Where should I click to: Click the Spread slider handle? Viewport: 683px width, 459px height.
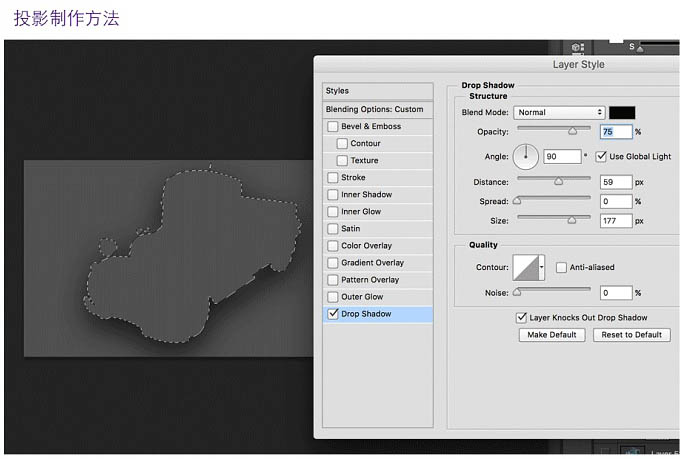pyautogui.click(x=517, y=200)
